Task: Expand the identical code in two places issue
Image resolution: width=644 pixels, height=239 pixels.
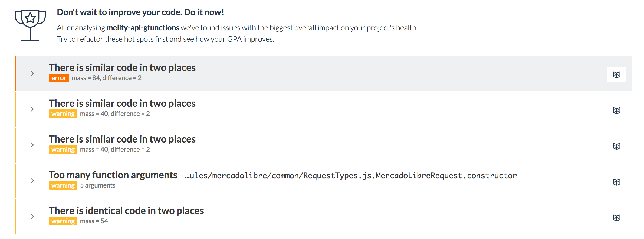Action: tap(32, 217)
